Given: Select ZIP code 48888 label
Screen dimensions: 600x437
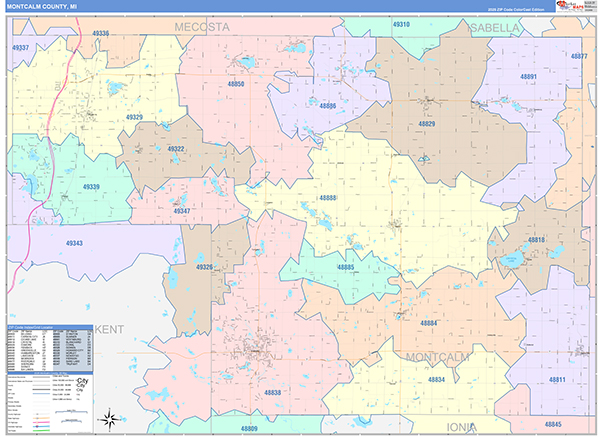Looking at the screenshot, I should (328, 198).
